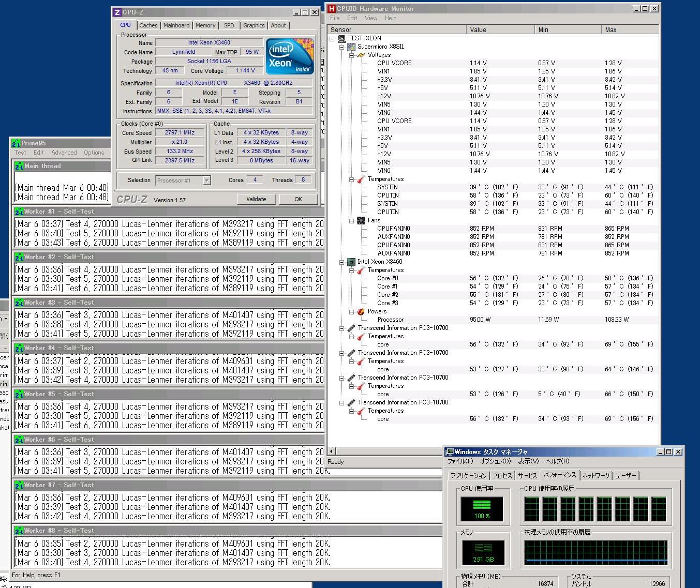
Task: Click OK in the CPU-Z window
Action: click(298, 199)
